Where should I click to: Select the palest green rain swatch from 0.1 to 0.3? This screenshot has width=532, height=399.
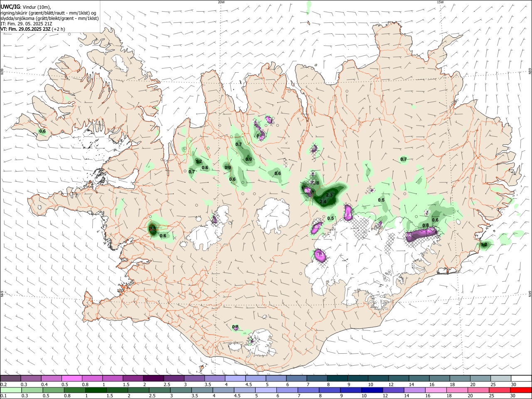pos(11,390)
